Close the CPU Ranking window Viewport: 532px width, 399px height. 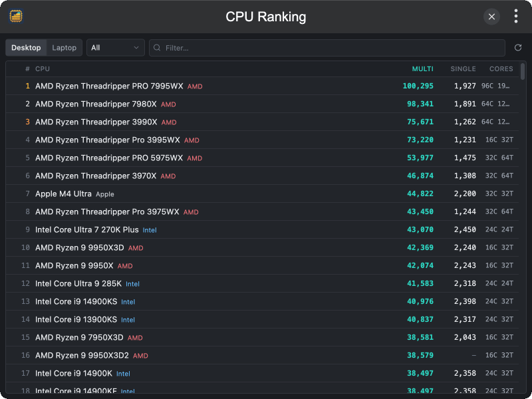point(491,17)
